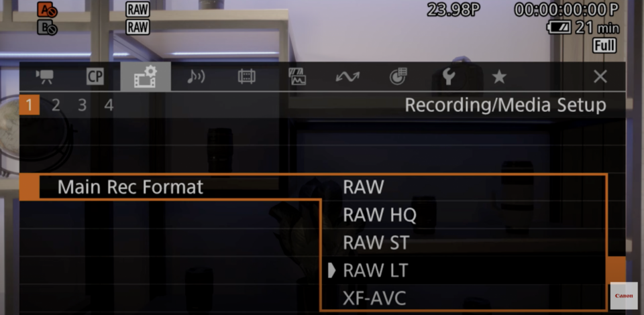644x315 pixels.
Task: Select the Recording/Media Setup film-gear icon
Action: [146, 76]
